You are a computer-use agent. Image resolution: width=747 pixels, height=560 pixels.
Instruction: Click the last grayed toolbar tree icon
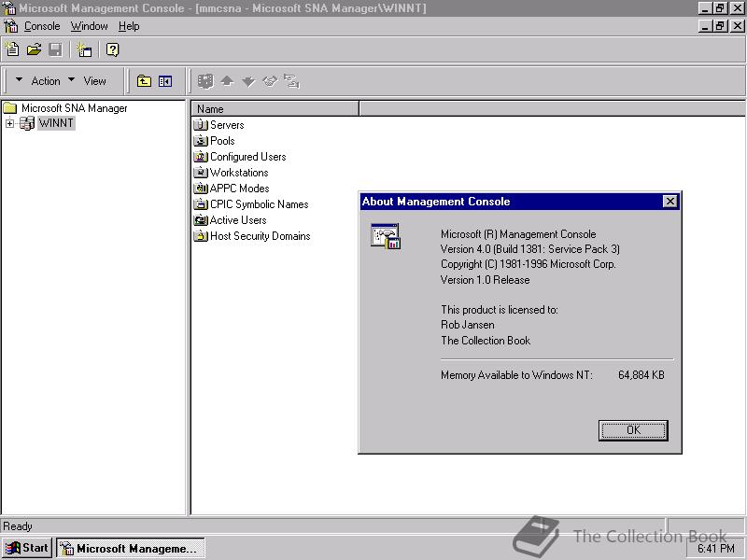(x=291, y=81)
